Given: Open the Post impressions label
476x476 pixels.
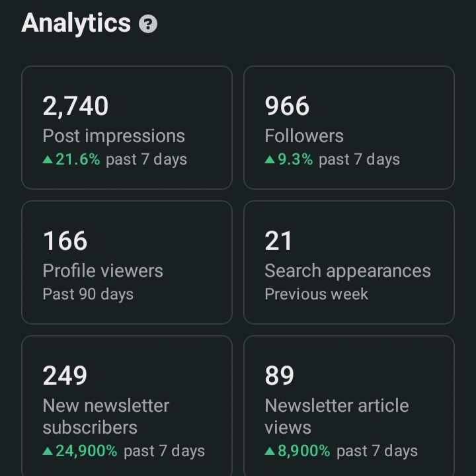Looking at the screenshot, I should (x=114, y=136).
